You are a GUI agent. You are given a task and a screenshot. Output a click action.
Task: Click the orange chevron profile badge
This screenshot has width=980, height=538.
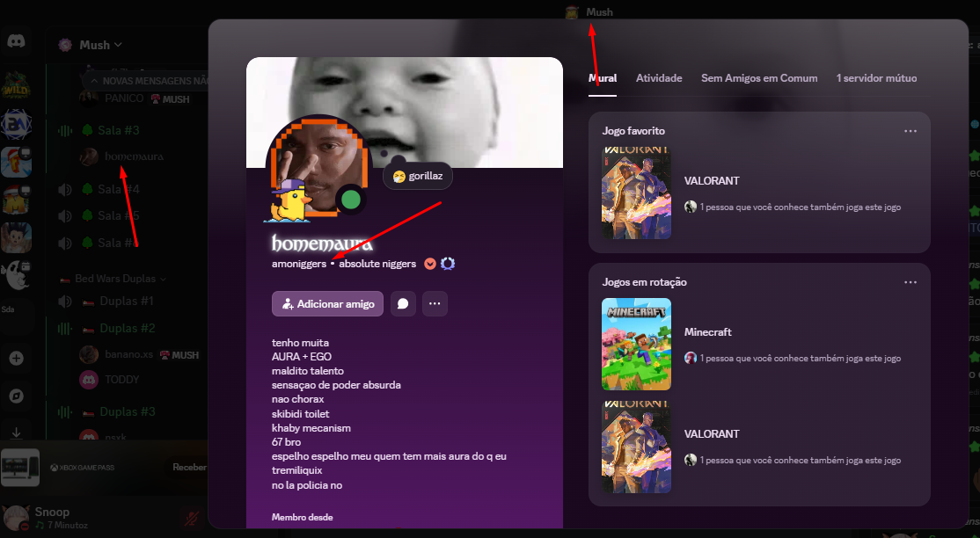[x=430, y=264]
